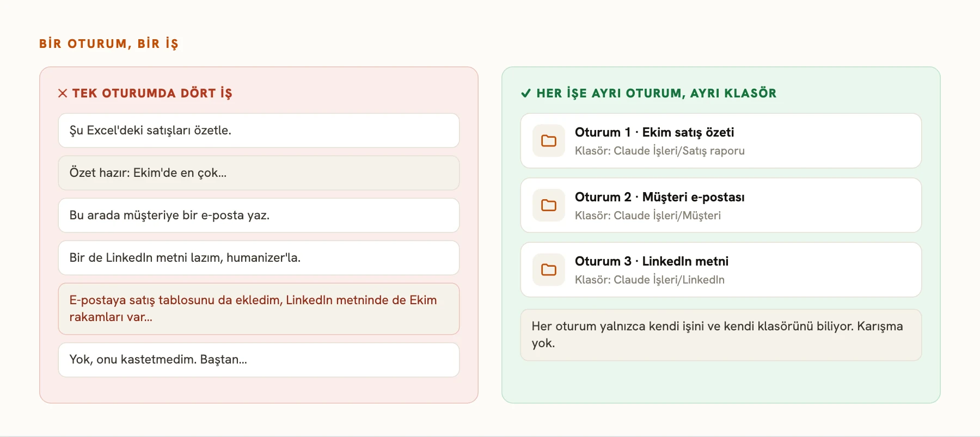Click the red X icon before TEK OTURUMDA

pos(63,93)
